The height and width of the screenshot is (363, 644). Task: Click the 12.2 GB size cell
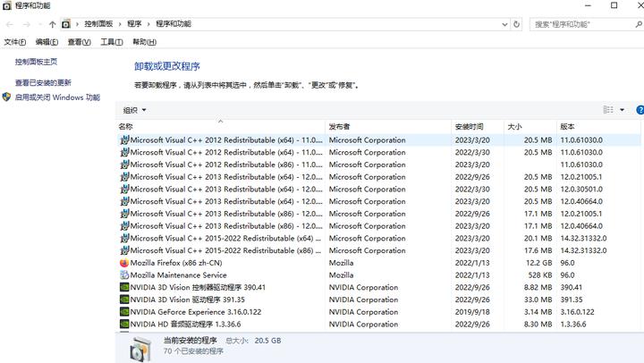pyautogui.click(x=538, y=263)
